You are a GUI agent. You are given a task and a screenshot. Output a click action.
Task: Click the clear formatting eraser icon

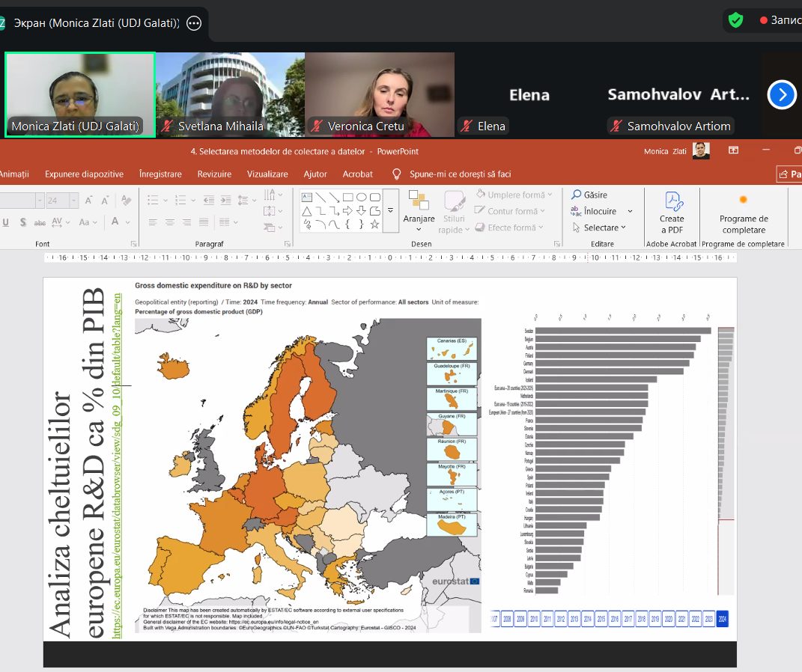pos(125,201)
